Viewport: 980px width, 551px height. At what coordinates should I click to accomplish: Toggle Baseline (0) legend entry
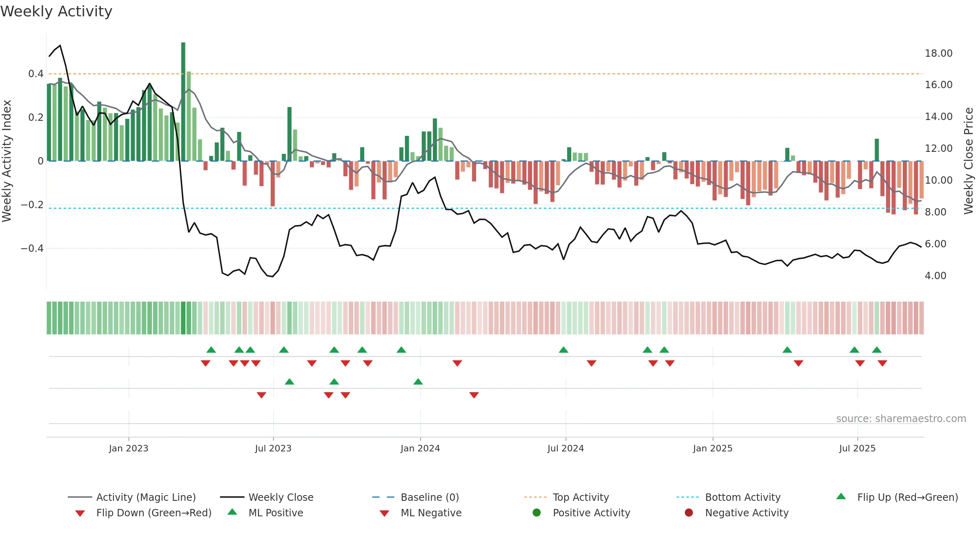[416, 497]
